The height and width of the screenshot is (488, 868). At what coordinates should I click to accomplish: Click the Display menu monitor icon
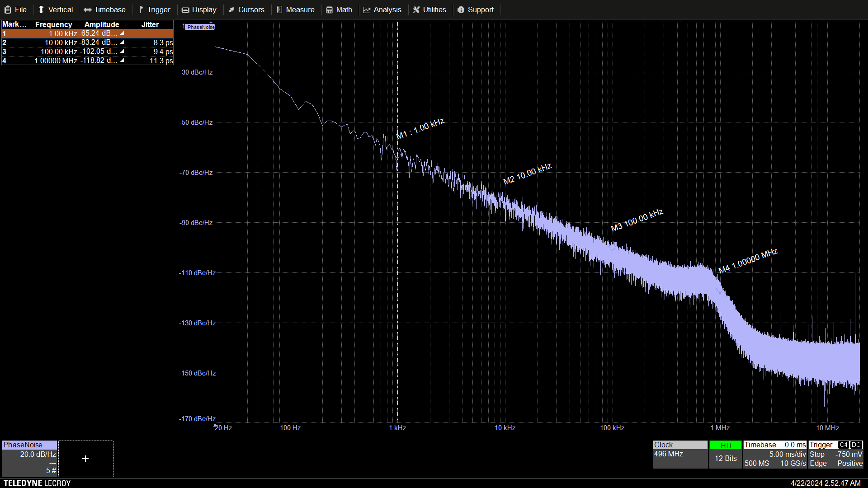click(185, 10)
